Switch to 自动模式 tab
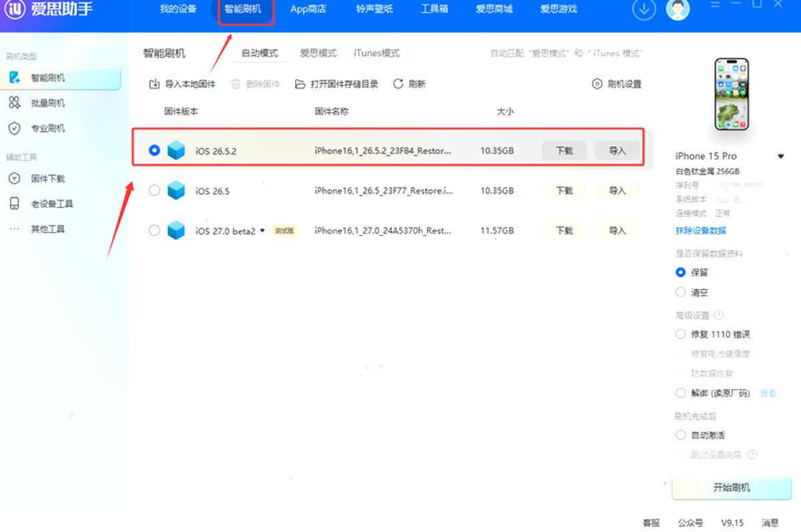The width and height of the screenshot is (801, 532). [x=260, y=53]
